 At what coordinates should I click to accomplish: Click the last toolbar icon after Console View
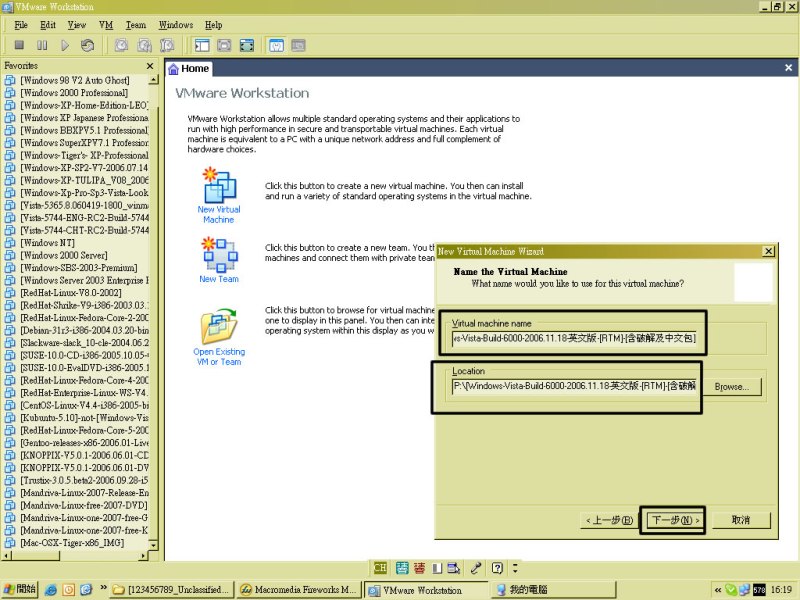pos(298,45)
